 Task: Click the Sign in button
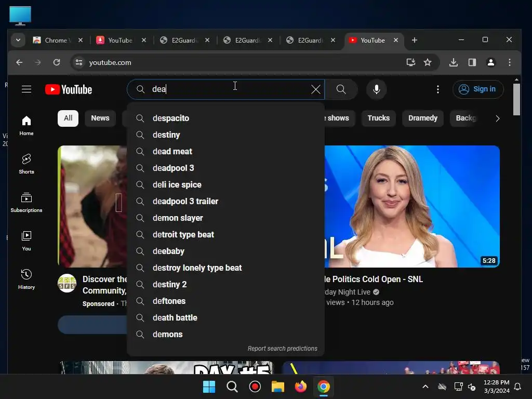click(x=478, y=89)
